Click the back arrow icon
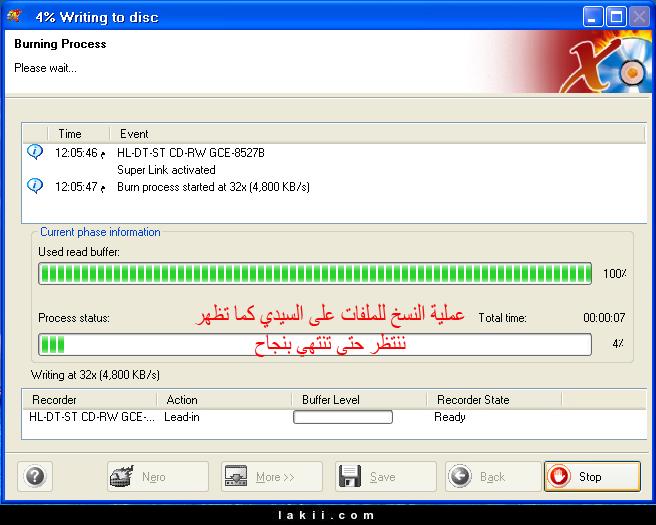 460,476
